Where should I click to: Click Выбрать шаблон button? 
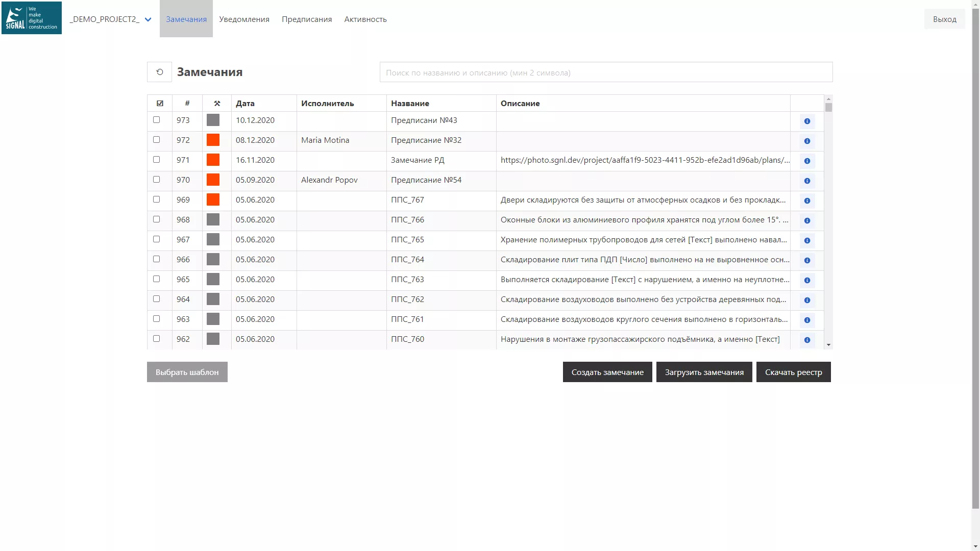click(187, 372)
